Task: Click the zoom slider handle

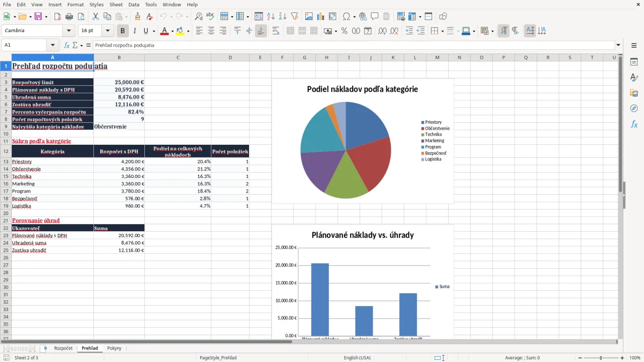Action: (601, 358)
